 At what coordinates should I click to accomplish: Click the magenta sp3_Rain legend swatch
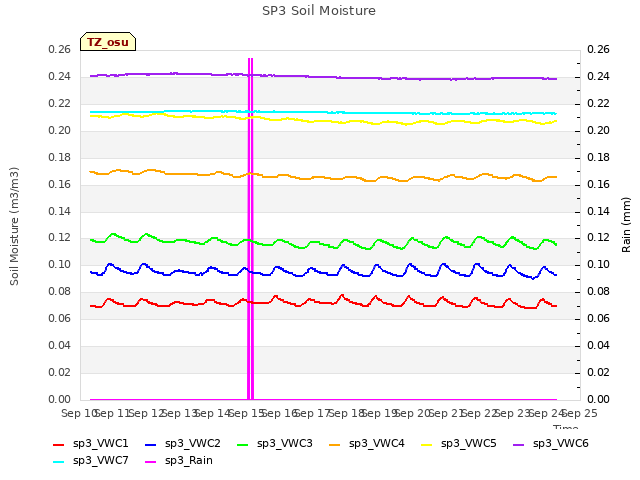pos(151,462)
